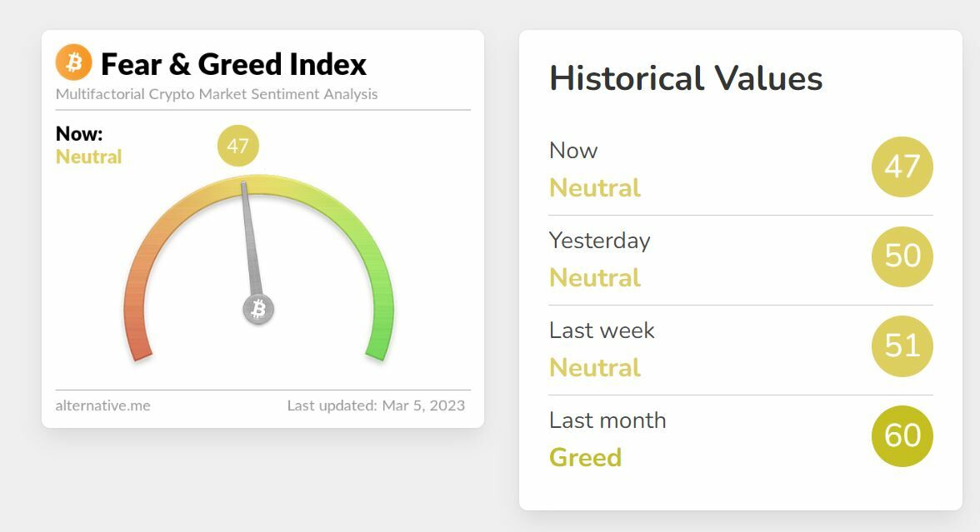
Task: Select the Yesterday row label
Action: (x=599, y=241)
